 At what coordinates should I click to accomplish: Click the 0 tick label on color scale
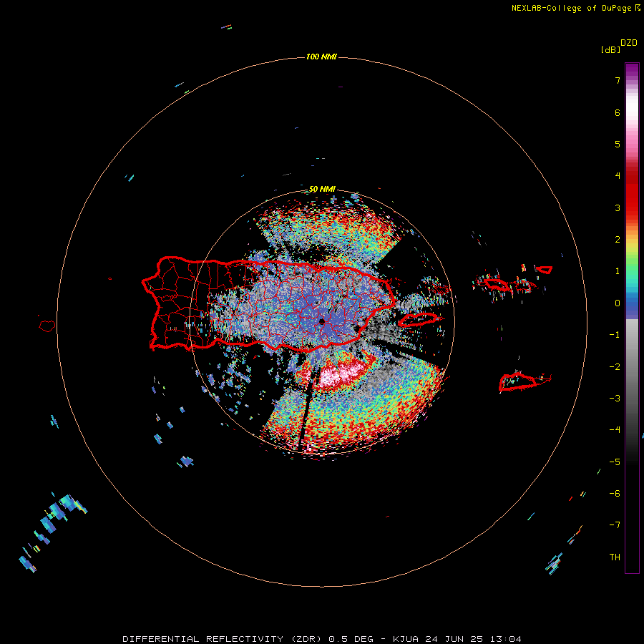click(618, 303)
